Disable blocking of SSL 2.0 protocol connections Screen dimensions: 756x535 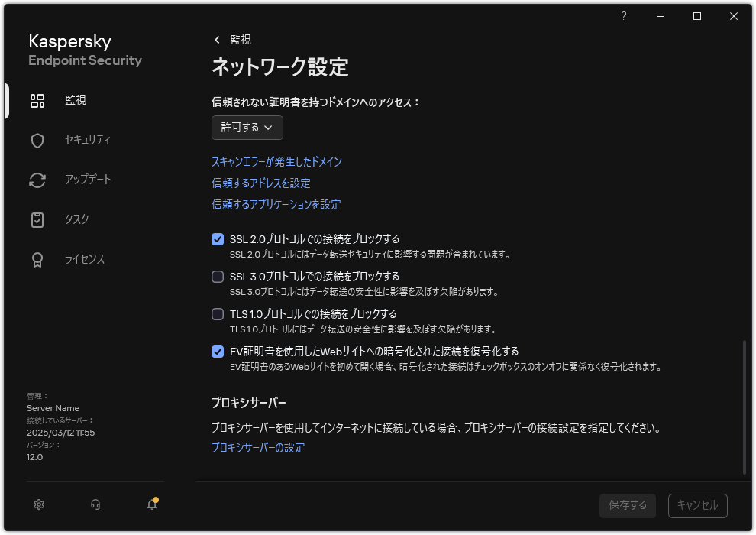tap(218, 239)
